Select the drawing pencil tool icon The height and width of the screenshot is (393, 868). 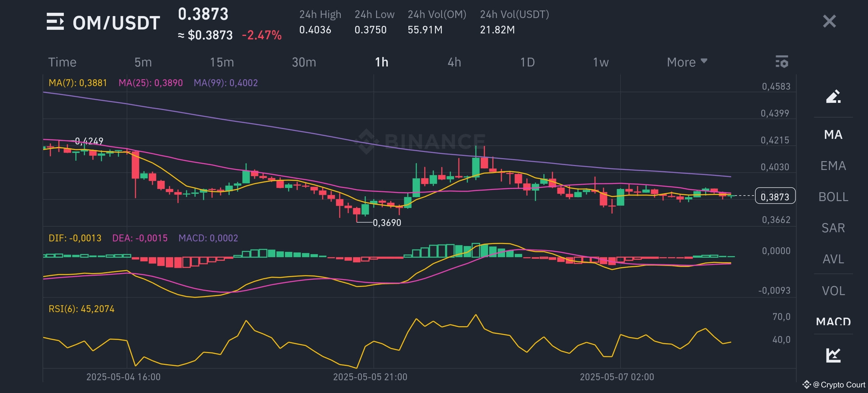click(x=833, y=96)
